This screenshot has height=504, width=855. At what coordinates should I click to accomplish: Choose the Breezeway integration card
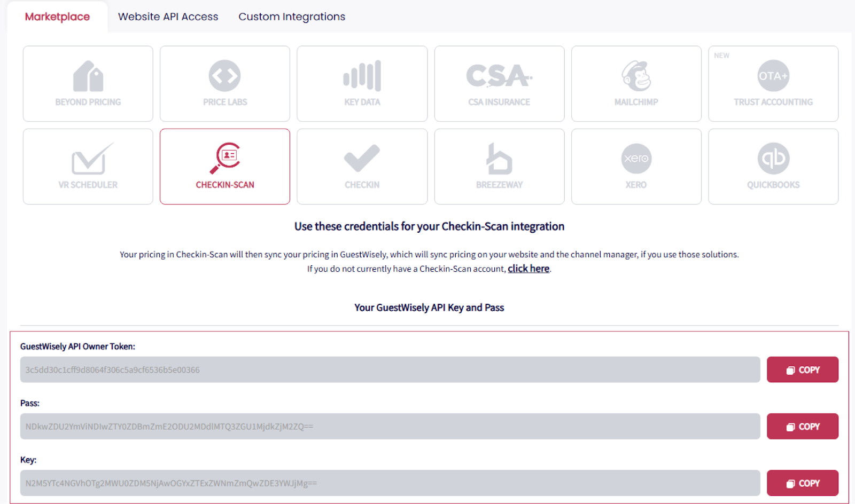click(x=499, y=167)
